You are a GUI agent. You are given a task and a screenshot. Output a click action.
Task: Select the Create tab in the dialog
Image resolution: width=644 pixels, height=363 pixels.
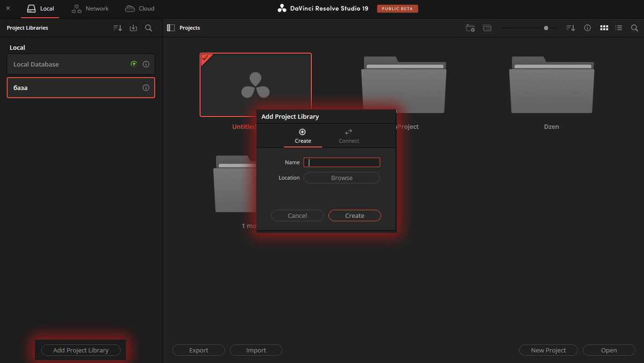pyautogui.click(x=303, y=136)
